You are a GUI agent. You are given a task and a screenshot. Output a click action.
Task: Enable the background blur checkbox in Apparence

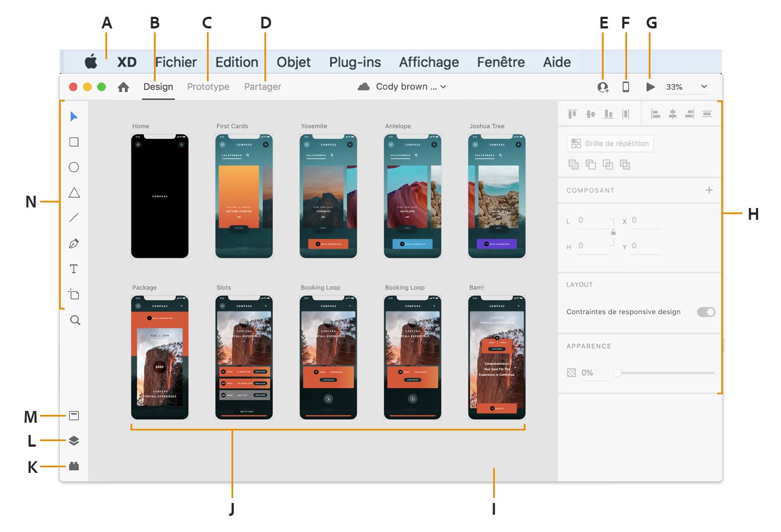click(571, 372)
